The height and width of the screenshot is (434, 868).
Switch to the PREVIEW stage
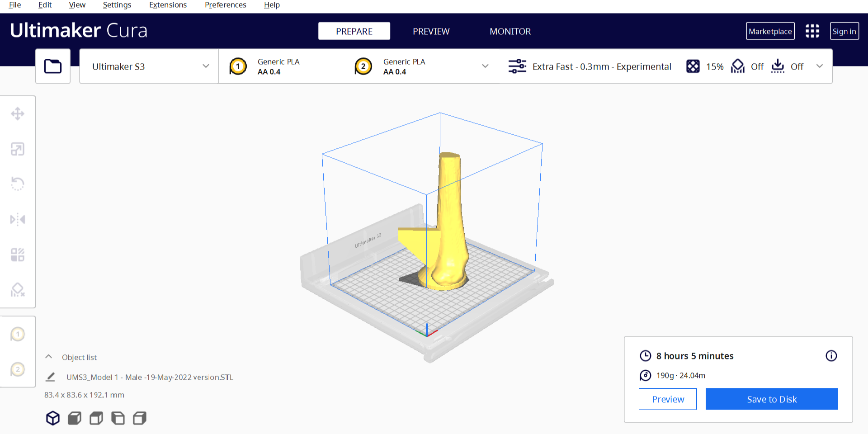tap(431, 31)
